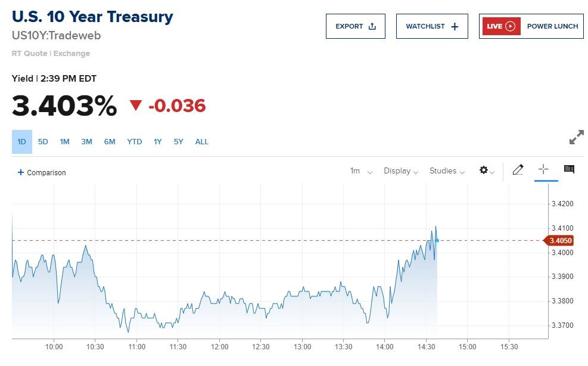Screen dimensions: 588x366
Task: Expand the Studies dropdown
Action: (447, 171)
